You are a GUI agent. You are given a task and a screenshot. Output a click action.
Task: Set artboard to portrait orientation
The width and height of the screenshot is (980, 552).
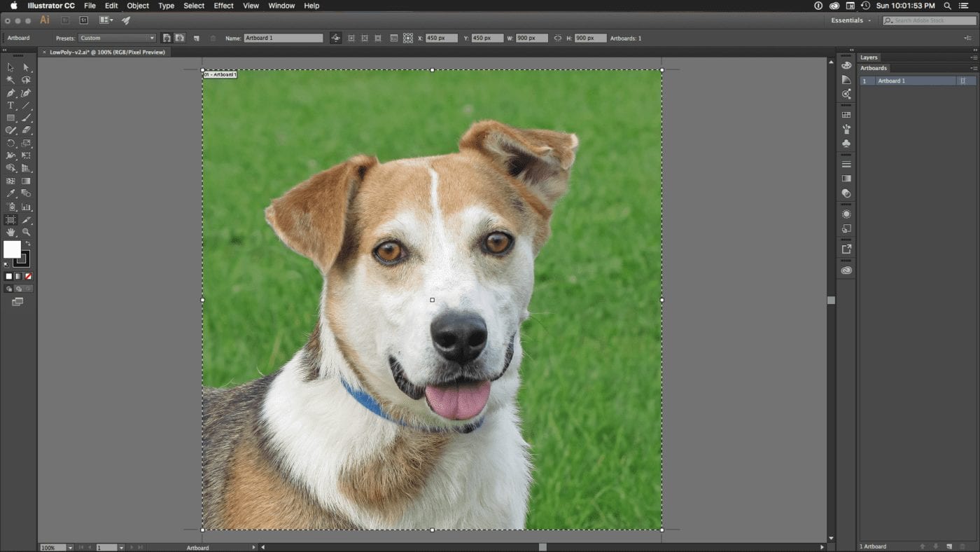click(167, 38)
